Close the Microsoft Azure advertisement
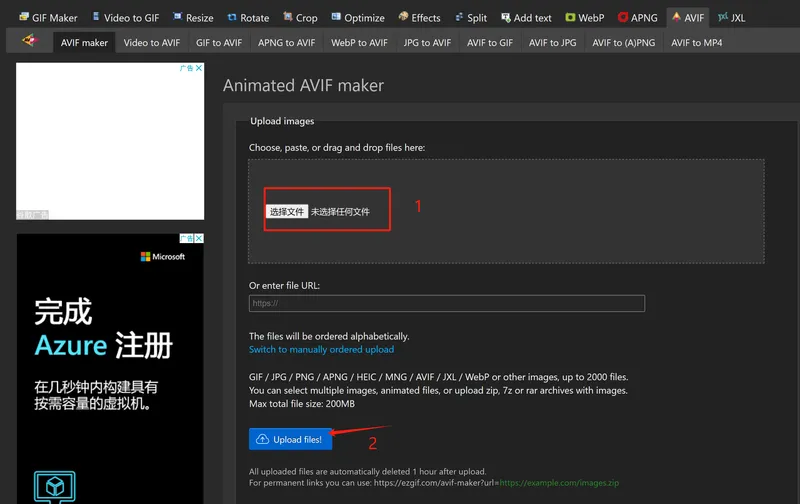The height and width of the screenshot is (504, 800). (199, 238)
